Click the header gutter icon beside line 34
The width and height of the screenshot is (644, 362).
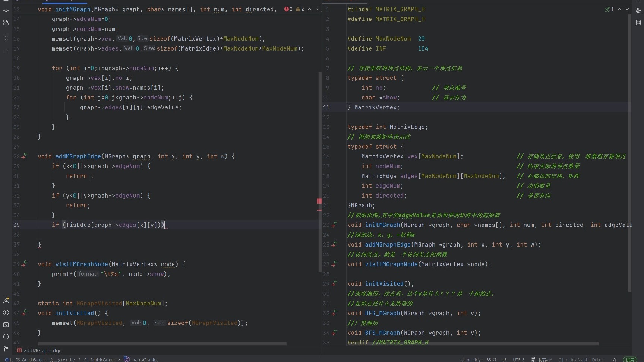pos(334,333)
